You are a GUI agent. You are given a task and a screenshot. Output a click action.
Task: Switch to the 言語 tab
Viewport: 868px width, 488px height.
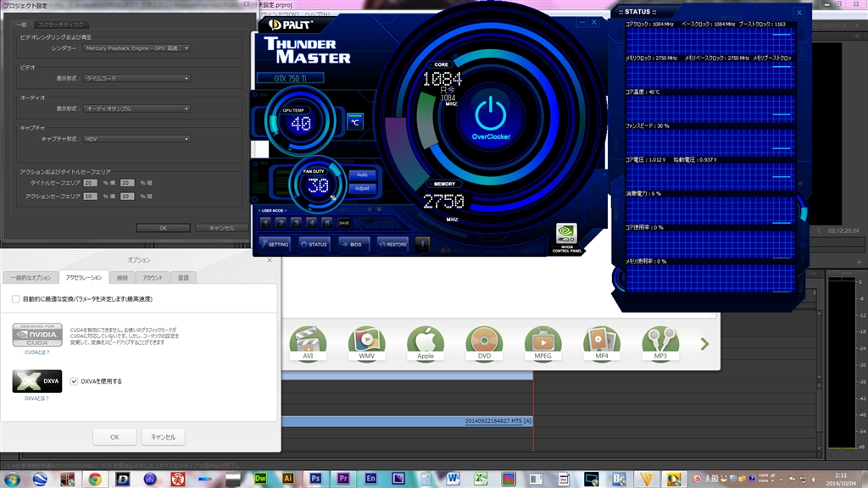[x=183, y=278]
